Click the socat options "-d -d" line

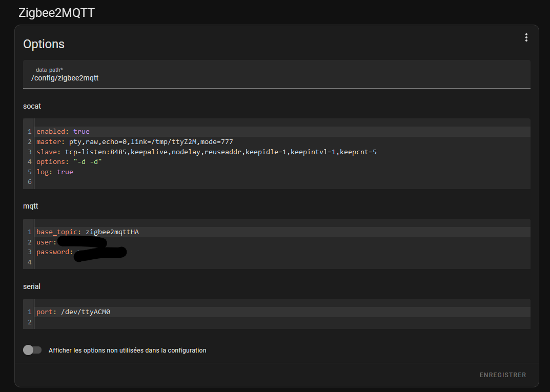pyautogui.click(x=69, y=162)
